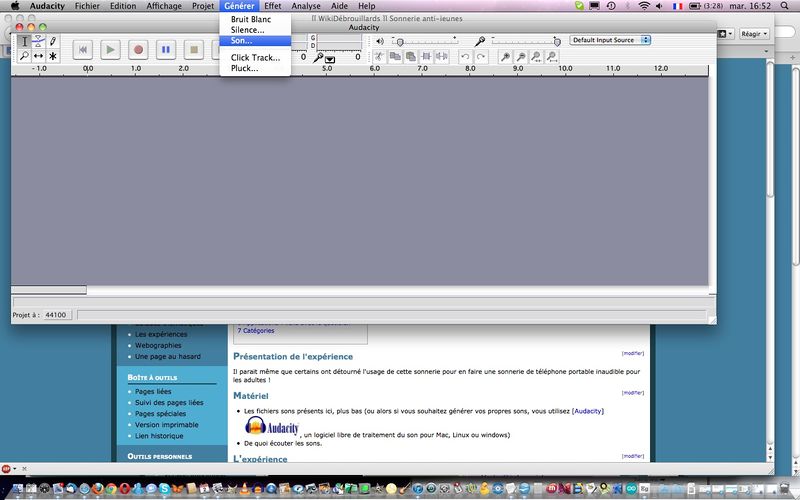Image resolution: width=800 pixels, height=500 pixels.
Task: Click the horizontal scrollbar under the track area
Action: click(48, 290)
